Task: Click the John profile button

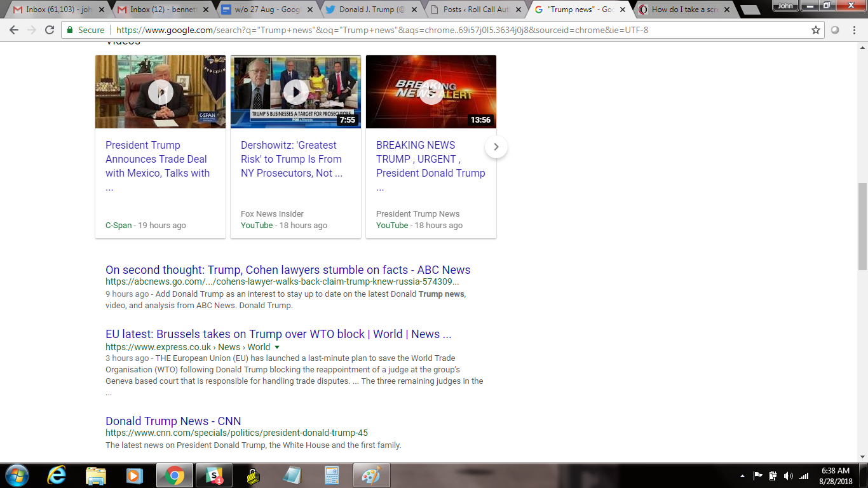Action: pos(786,6)
